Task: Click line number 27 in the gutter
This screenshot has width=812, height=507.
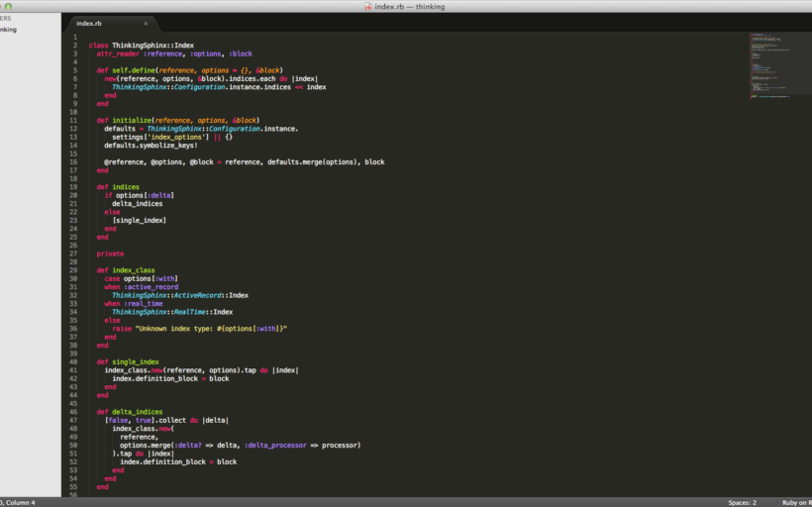Action: point(73,253)
